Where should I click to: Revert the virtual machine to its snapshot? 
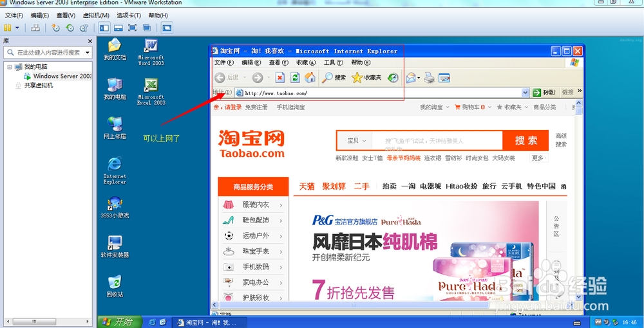pyautogui.click(x=70, y=28)
